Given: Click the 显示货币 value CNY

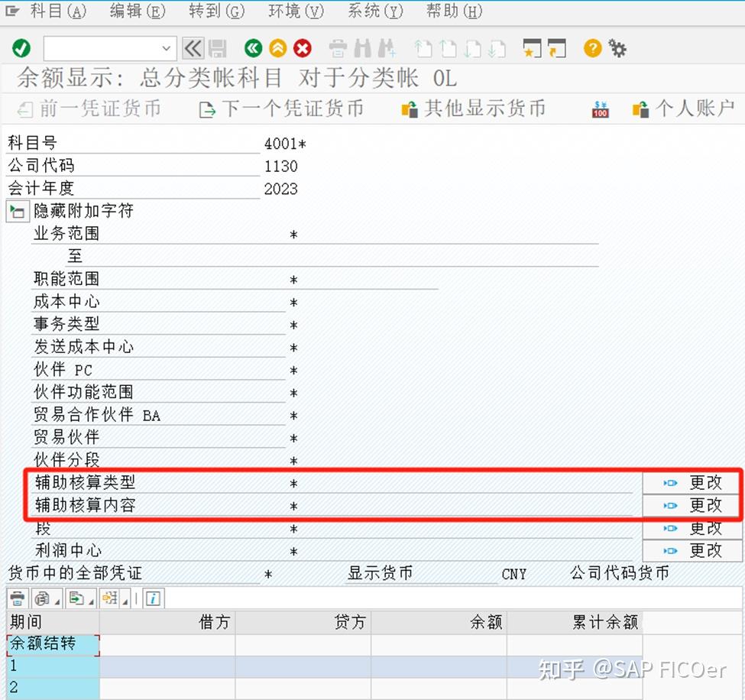Looking at the screenshot, I should 514,574.
